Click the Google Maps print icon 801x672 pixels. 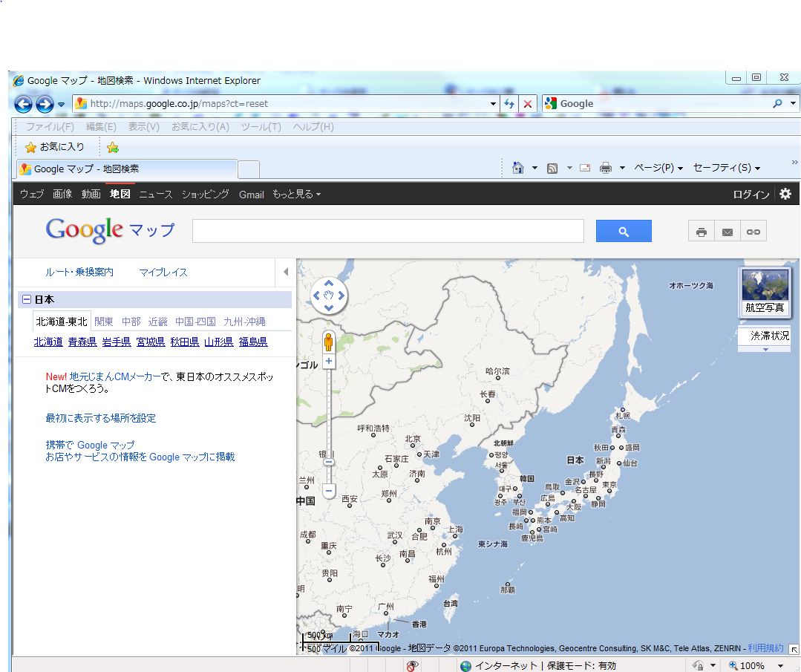click(702, 232)
